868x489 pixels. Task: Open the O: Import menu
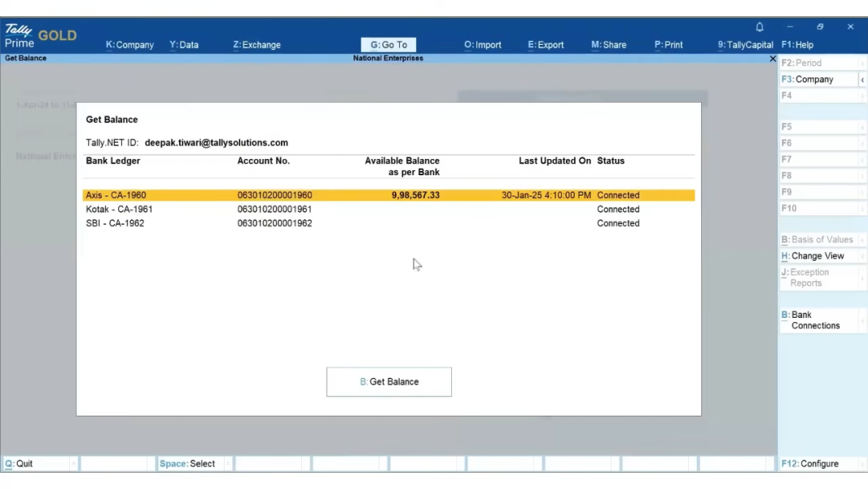[x=483, y=45]
